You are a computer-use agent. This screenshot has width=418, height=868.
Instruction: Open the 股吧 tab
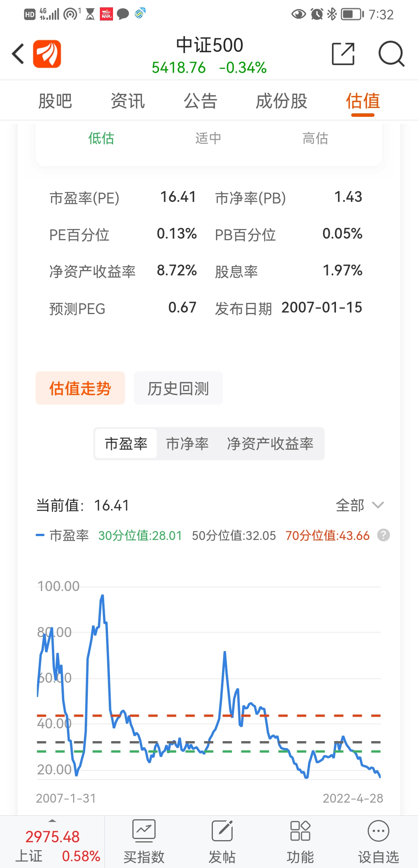[x=55, y=101]
